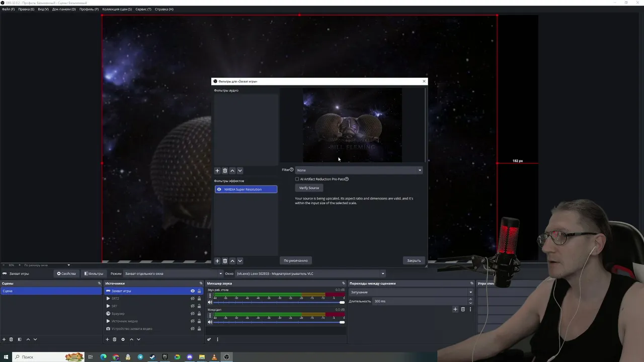This screenshot has height=362, width=644.
Task: Show Устройство захвата видео via eye icon
Action: pos(192,329)
